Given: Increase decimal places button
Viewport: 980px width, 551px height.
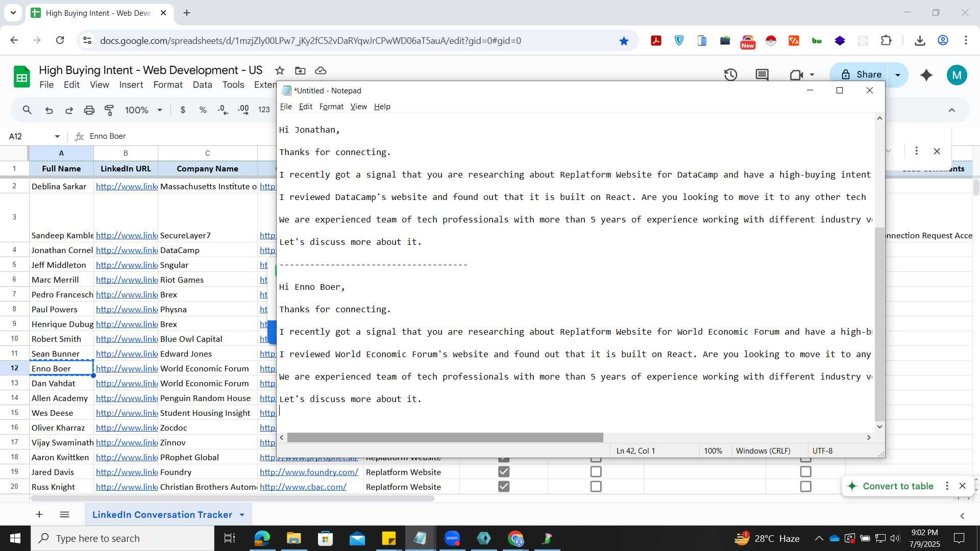Looking at the screenshot, I should (x=243, y=110).
